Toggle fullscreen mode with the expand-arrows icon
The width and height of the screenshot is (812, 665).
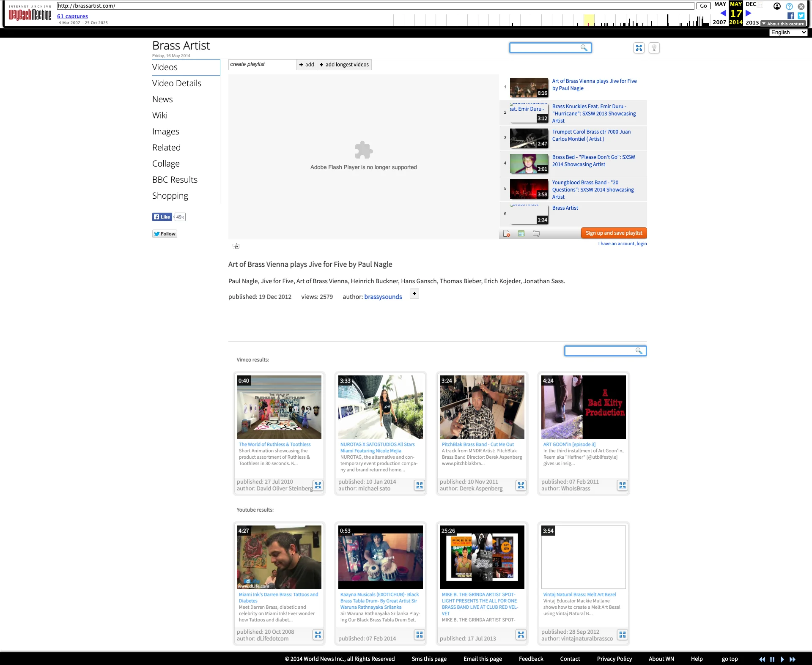639,48
